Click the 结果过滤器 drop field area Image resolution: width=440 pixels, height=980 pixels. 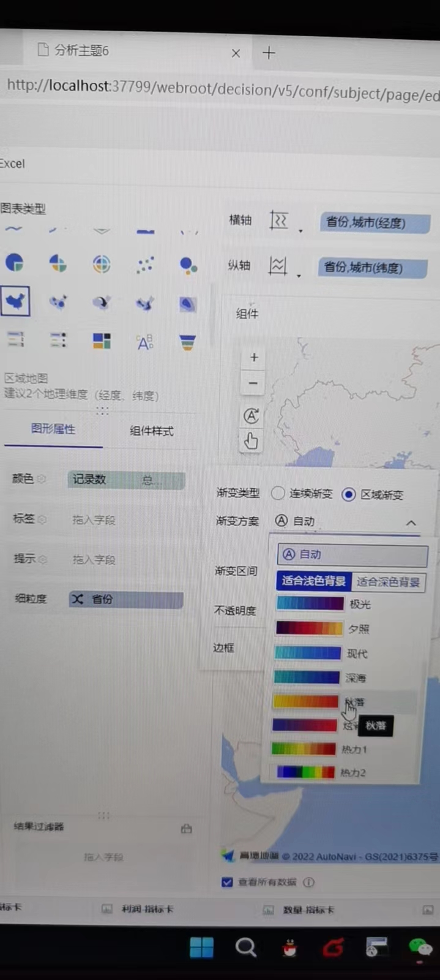[103, 857]
